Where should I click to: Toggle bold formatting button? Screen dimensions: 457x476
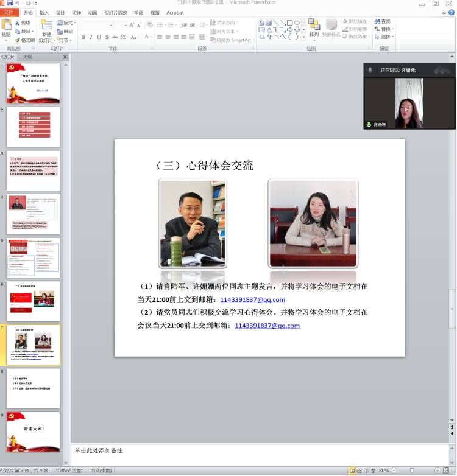(83, 37)
